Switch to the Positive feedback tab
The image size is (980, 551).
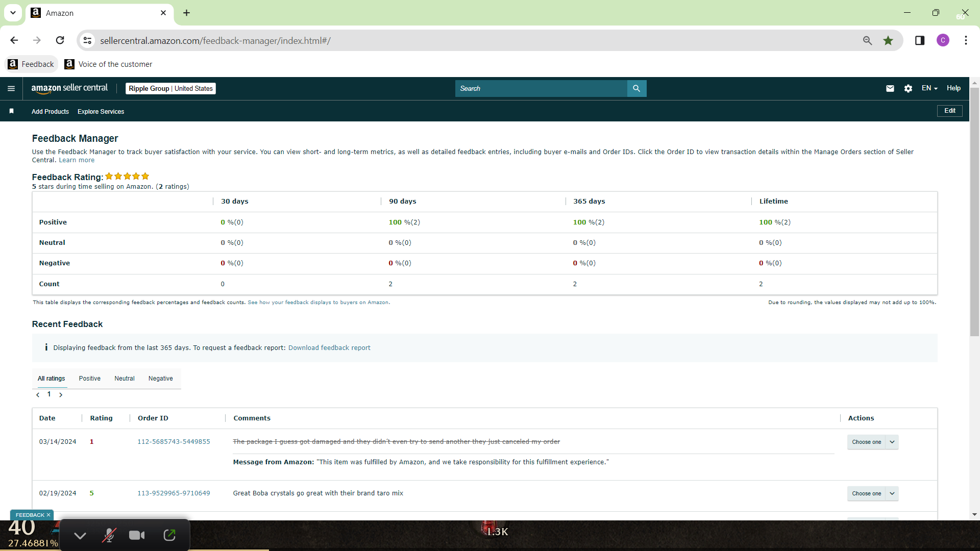(x=90, y=379)
